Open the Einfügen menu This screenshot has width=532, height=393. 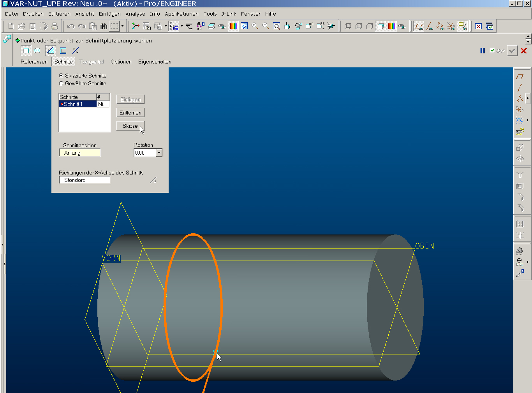[110, 14]
